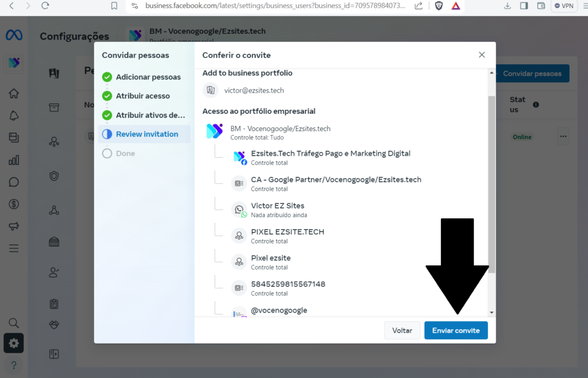Viewport: 588px width, 378px height.
Task: Open the share icon in the address bar
Action: [x=419, y=6]
